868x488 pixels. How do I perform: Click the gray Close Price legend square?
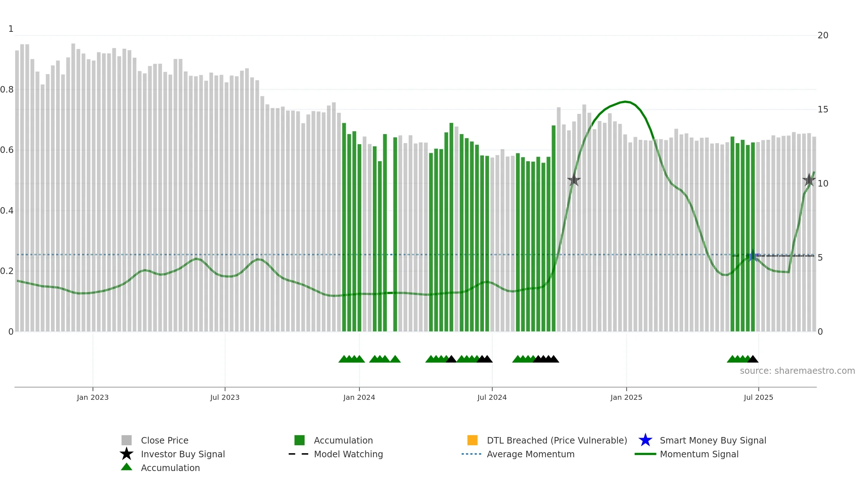pyautogui.click(x=127, y=440)
